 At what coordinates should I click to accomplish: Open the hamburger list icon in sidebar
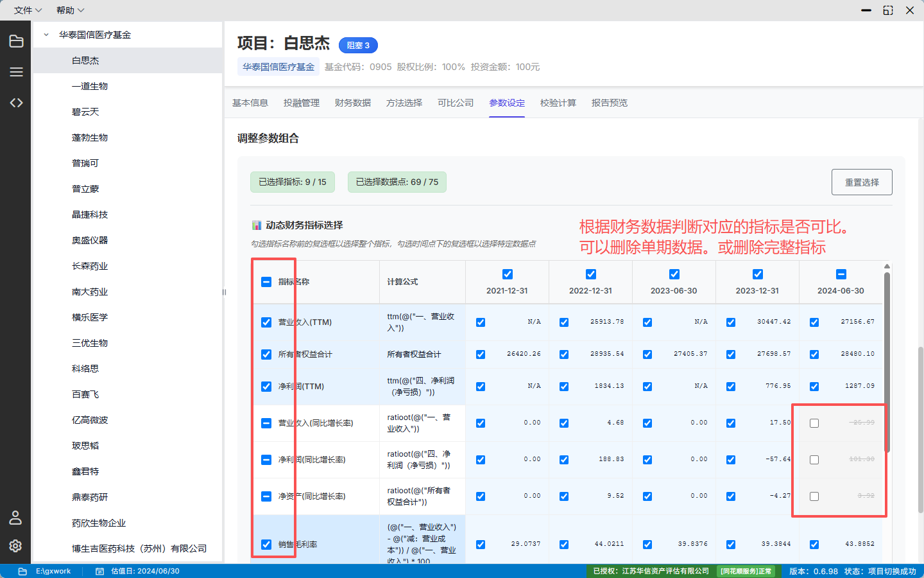click(16, 72)
